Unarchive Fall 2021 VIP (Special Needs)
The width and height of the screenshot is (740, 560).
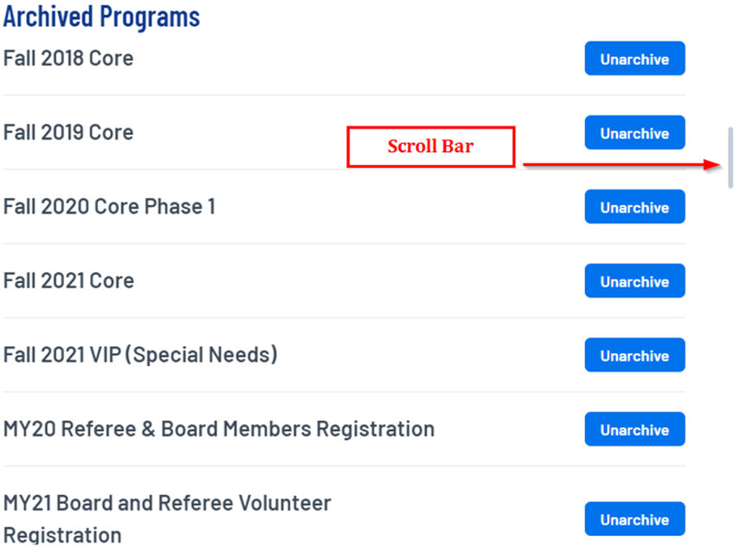pos(634,356)
